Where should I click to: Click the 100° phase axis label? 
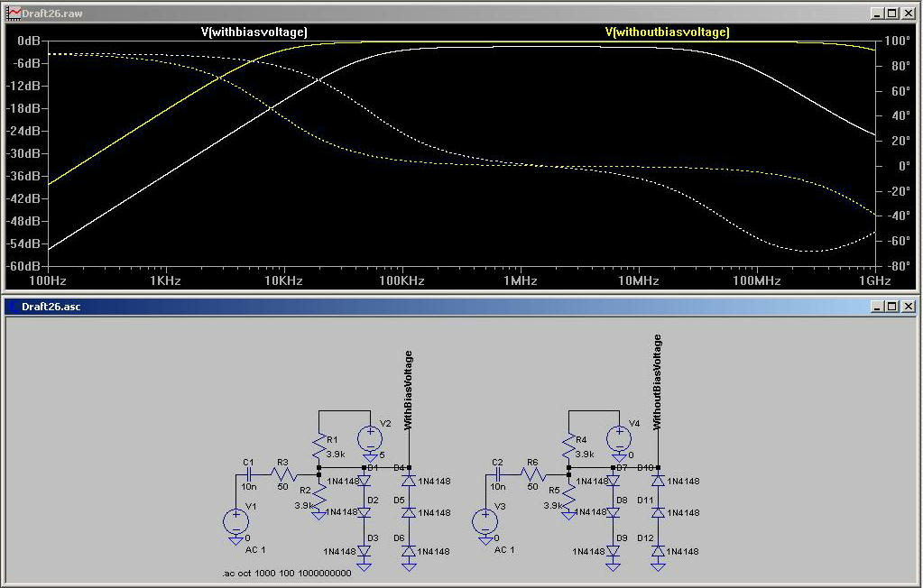click(x=897, y=41)
